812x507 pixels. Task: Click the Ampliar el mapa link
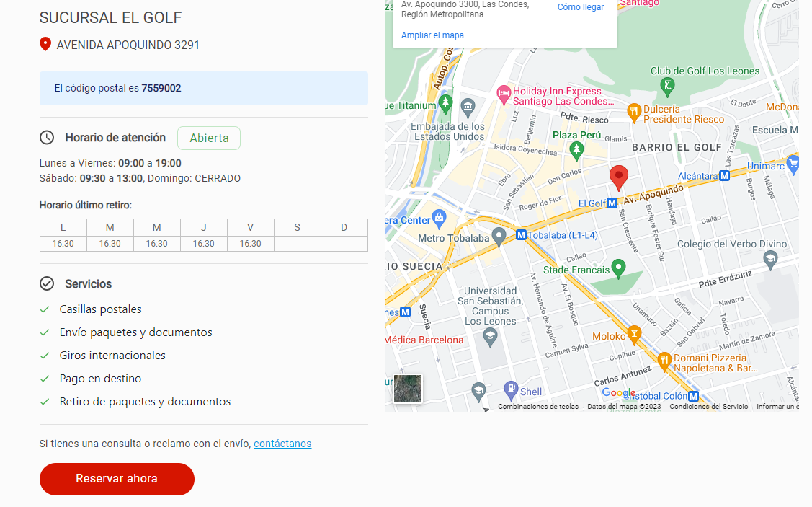pyautogui.click(x=432, y=35)
